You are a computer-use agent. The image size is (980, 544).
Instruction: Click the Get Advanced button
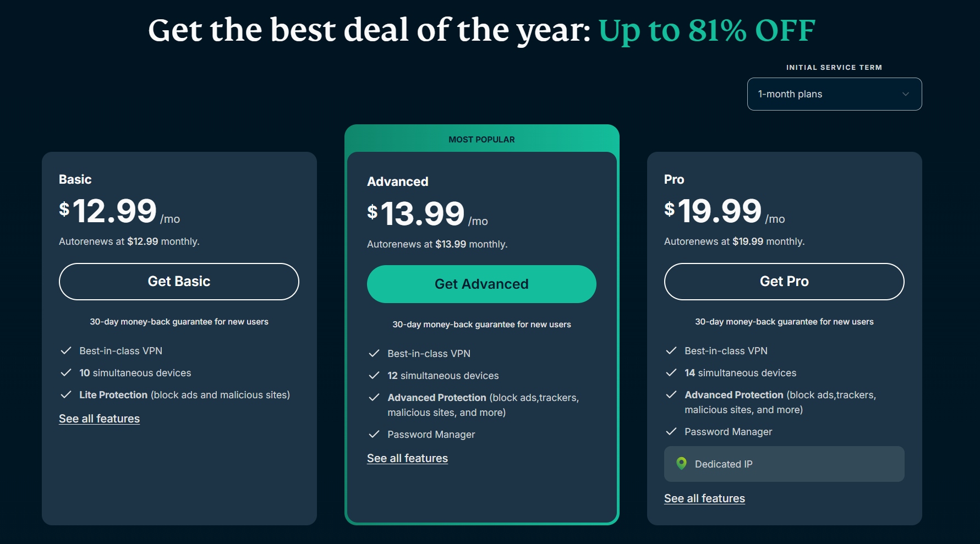tap(481, 284)
